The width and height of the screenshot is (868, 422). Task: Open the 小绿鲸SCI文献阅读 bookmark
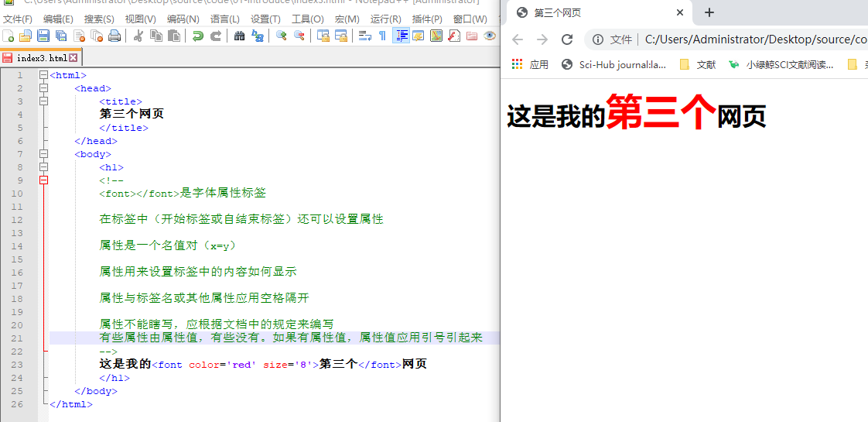781,65
